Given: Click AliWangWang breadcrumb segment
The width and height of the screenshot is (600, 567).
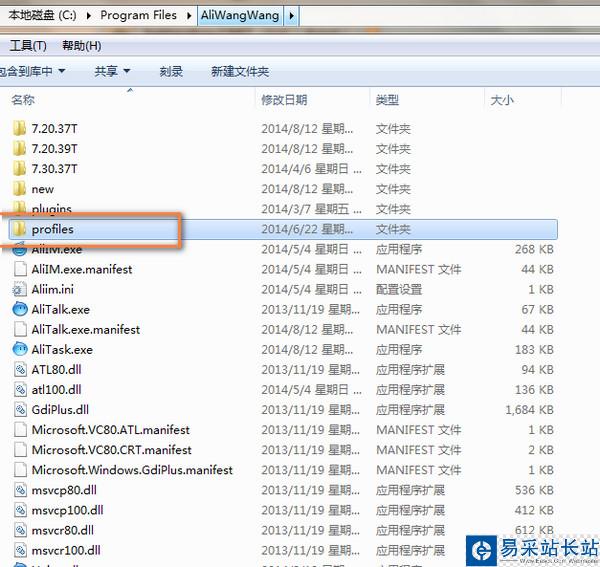Looking at the screenshot, I should (x=240, y=15).
